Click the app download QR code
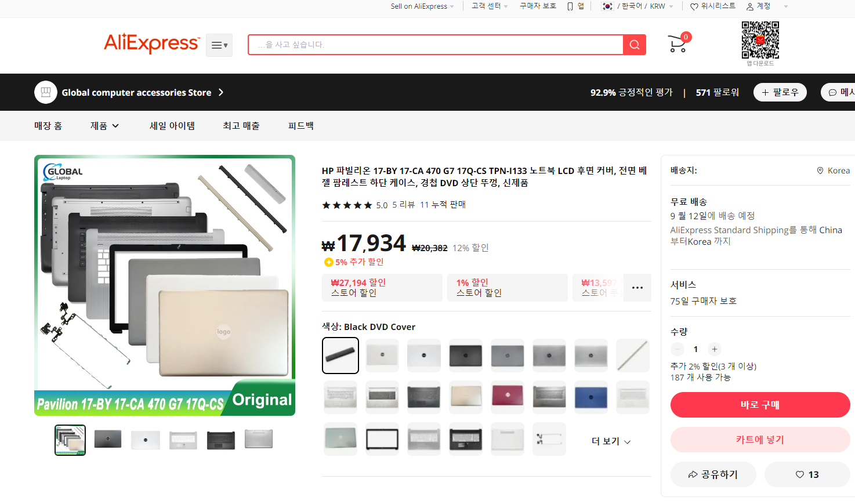The width and height of the screenshot is (855, 504). [x=760, y=40]
